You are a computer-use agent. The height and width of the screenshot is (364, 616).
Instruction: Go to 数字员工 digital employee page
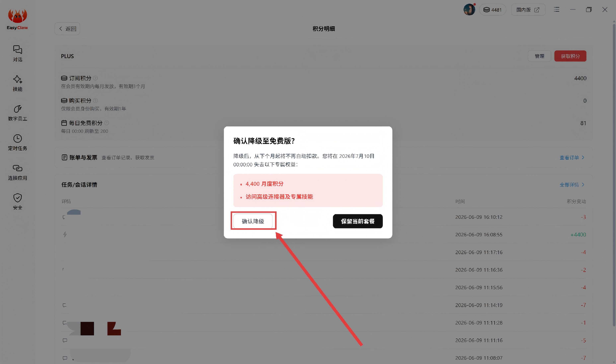tap(17, 113)
